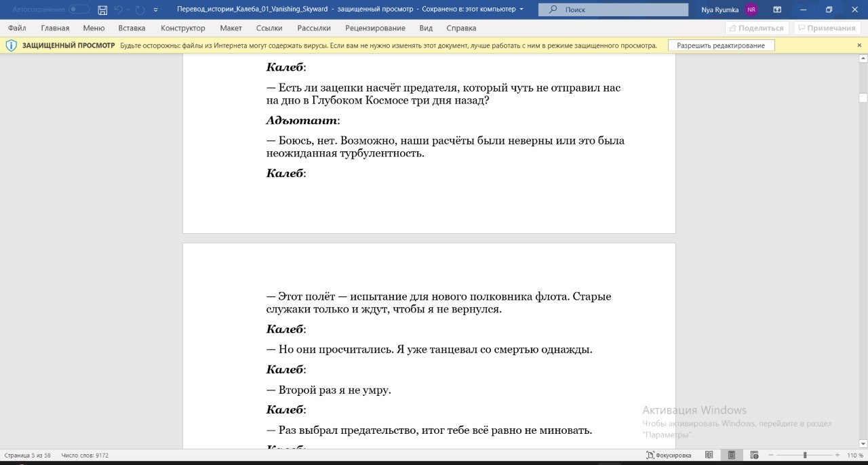Close the protected view yellow message bar
Image resolution: width=868 pixels, height=465 pixels.
pos(859,45)
